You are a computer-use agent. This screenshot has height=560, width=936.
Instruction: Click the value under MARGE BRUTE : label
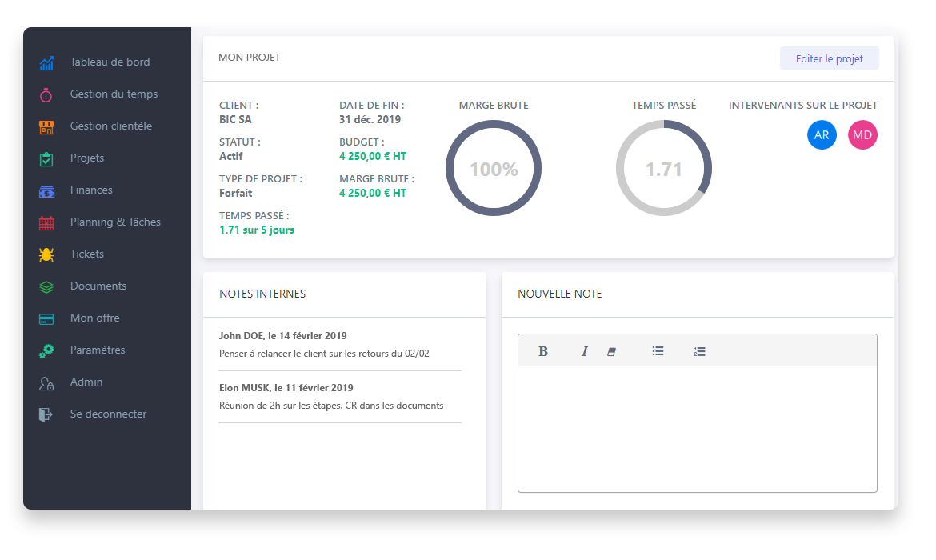pyautogui.click(x=373, y=194)
